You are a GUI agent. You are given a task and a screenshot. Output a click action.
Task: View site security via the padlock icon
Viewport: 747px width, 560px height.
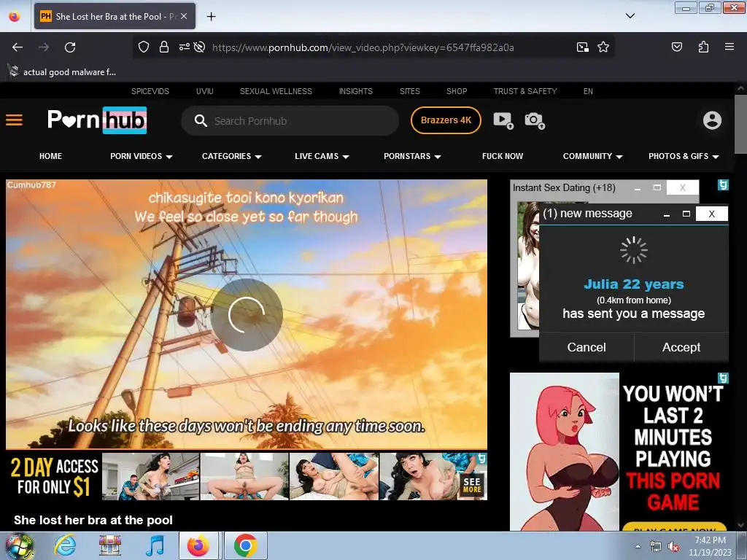click(164, 47)
